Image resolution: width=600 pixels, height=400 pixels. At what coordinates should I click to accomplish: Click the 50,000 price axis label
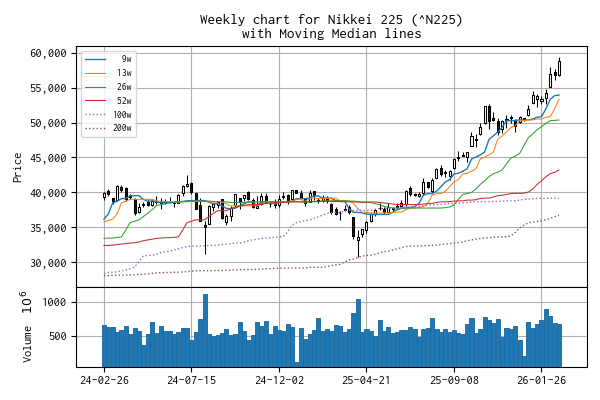pos(49,123)
